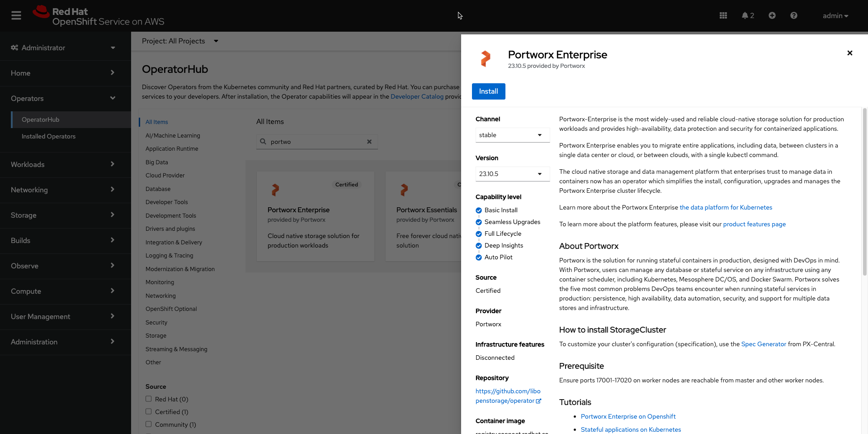Click the plus icon to import YAML
868x434 pixels.
[772, 15]
